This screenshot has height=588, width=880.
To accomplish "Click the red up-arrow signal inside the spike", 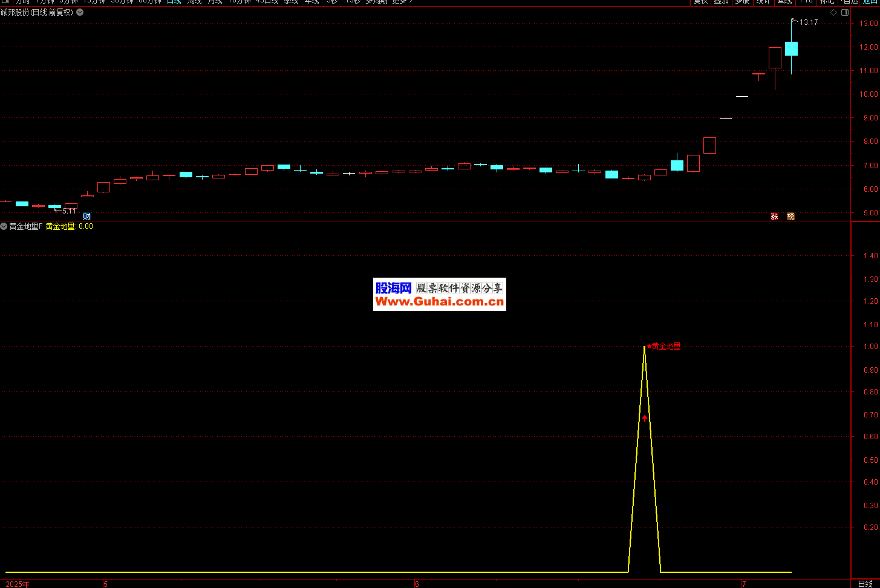I will coord(645,418).
